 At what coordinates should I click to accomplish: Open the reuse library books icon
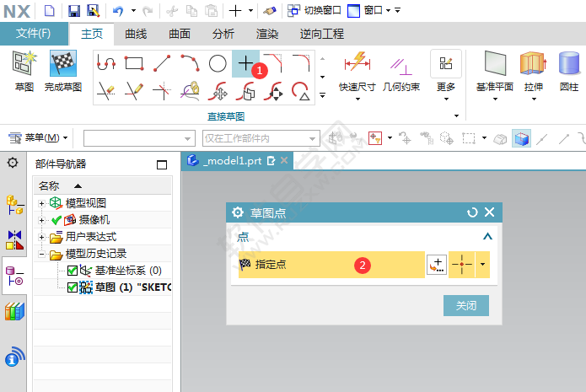tap(14, 311)
